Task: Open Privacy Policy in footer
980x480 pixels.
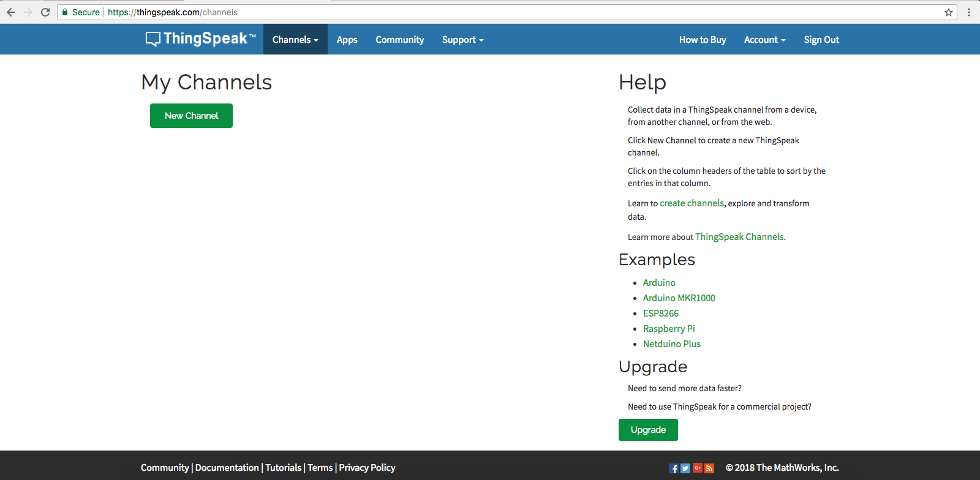Action: (x=367, y=468)
